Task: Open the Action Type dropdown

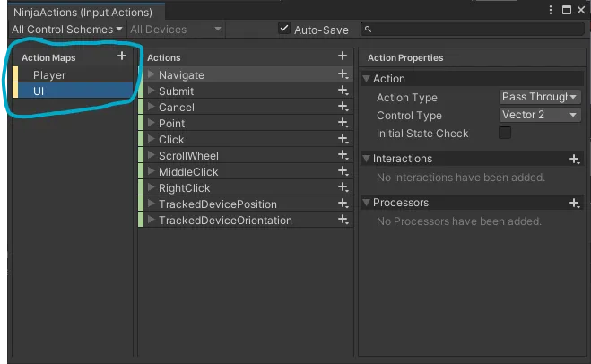Action: click(x=540, y=97)
